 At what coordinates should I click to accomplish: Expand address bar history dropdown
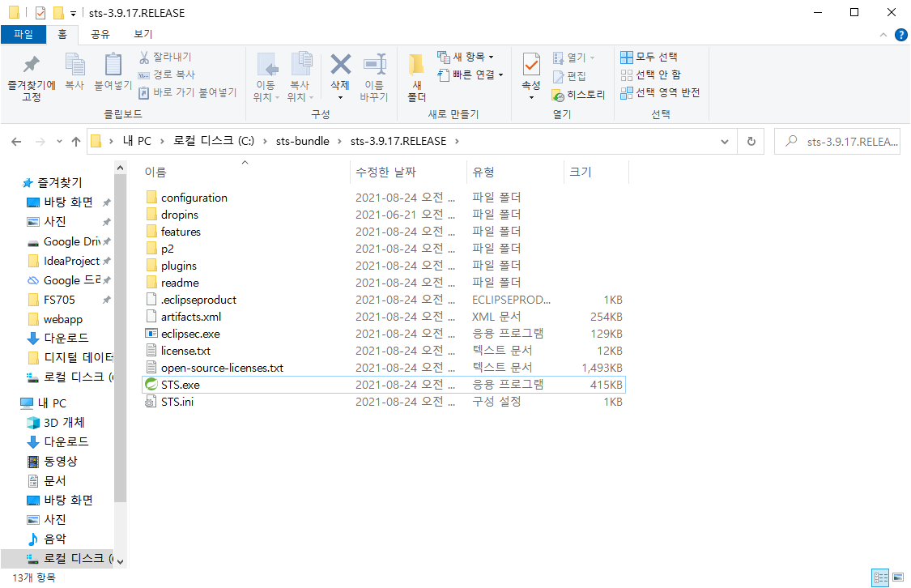coord(725,142)
